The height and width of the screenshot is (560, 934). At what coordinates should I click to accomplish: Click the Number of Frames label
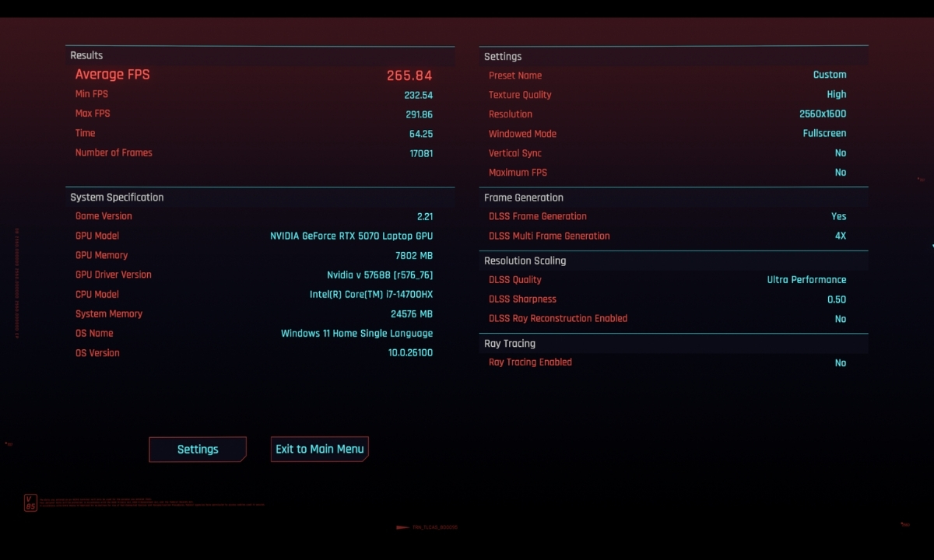[114, 152]
